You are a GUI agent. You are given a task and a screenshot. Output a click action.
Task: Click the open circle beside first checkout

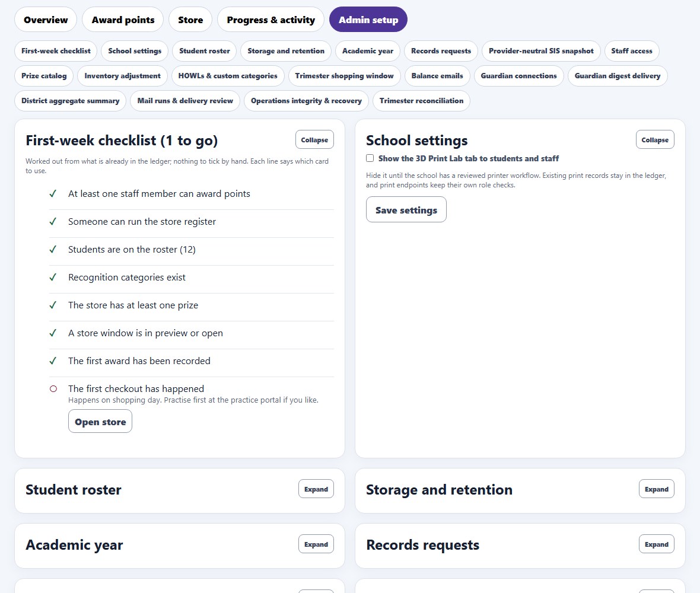(x=53, y=388)
